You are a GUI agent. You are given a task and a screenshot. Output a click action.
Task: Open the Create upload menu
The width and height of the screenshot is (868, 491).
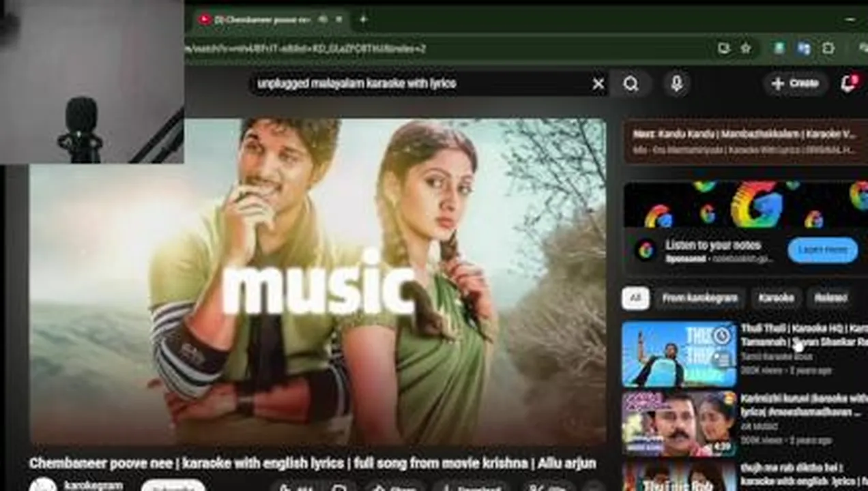coord(794,83)
